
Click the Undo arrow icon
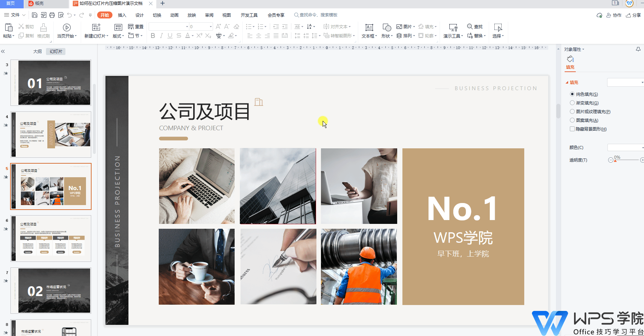pyautogui.click(x=70, y=15)
